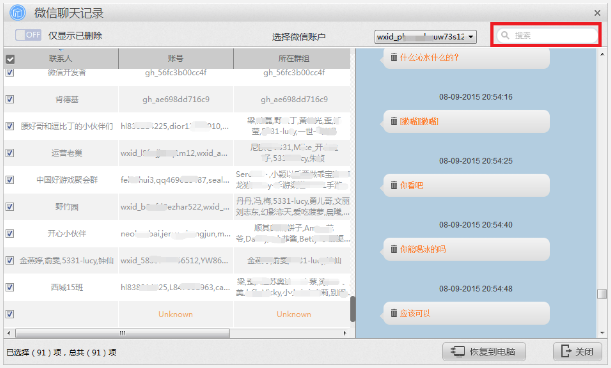Click trash icon on topmost chat message
The height and width of the screenshot is (368, 611).
(x=394, y=57)
